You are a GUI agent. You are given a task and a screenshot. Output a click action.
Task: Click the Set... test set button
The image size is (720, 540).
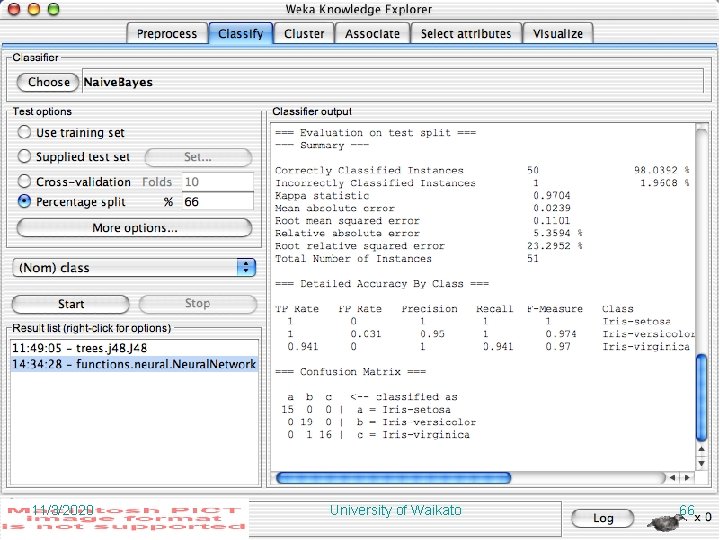coord(198,157)
